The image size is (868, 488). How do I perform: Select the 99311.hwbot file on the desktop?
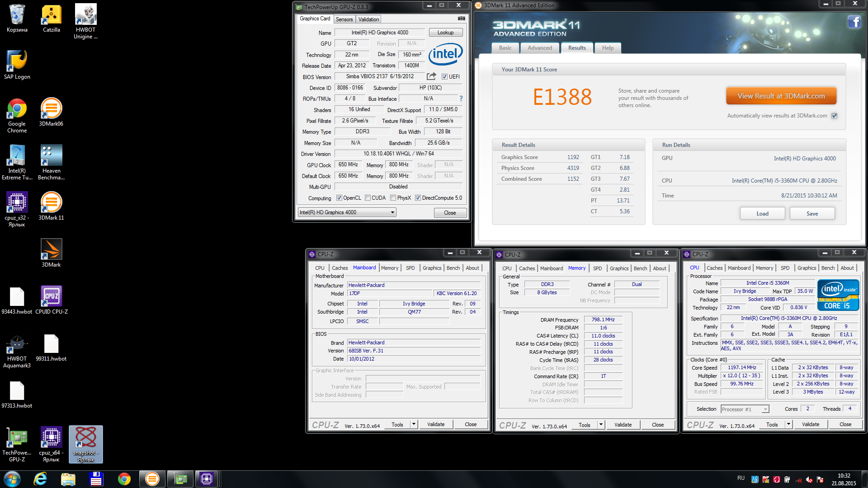51,347
